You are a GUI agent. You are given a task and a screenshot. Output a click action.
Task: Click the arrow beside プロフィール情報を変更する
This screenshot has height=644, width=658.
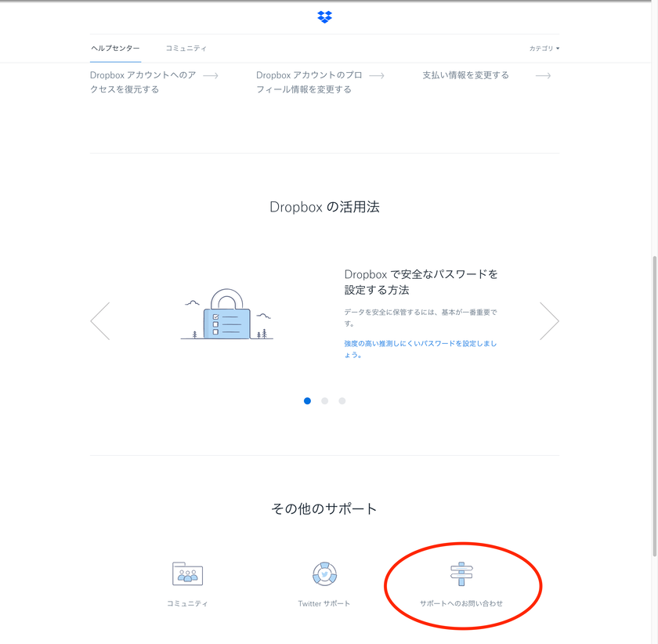(x=377, y=75)
